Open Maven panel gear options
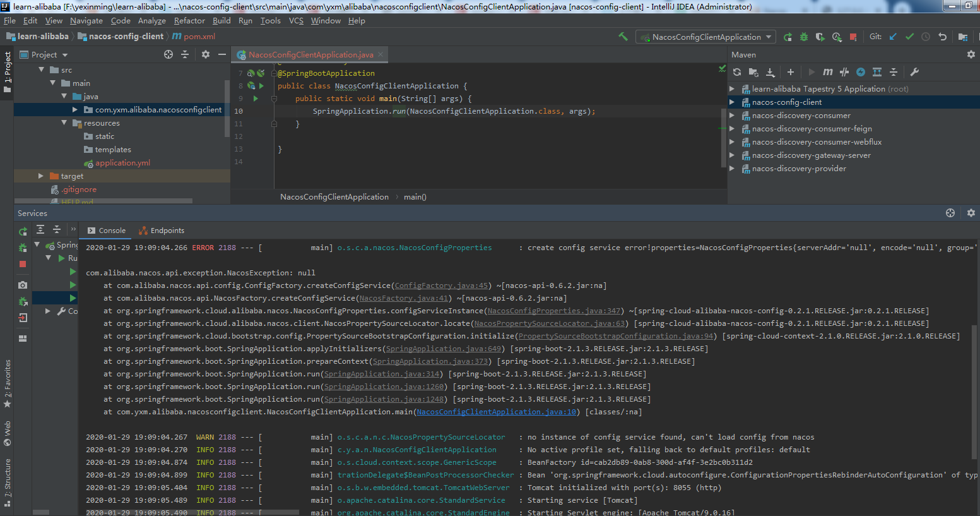This screenshot has width=980, height=516. [x=971, y=54]
